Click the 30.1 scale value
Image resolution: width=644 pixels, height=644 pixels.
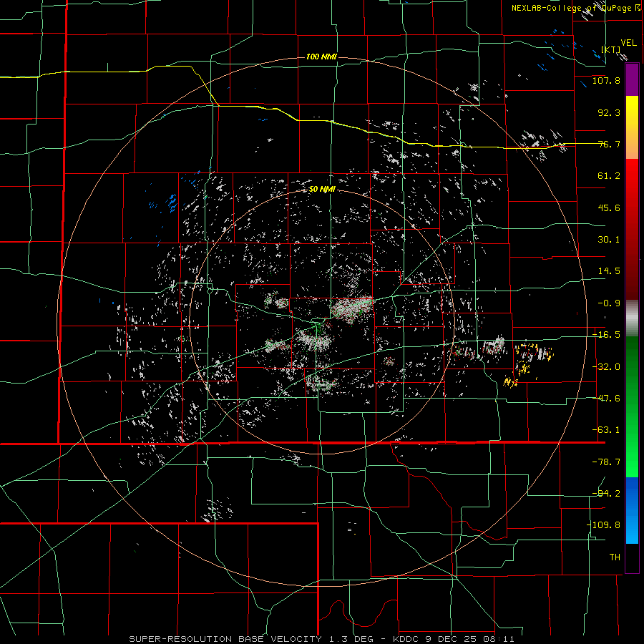click(609, 240)
